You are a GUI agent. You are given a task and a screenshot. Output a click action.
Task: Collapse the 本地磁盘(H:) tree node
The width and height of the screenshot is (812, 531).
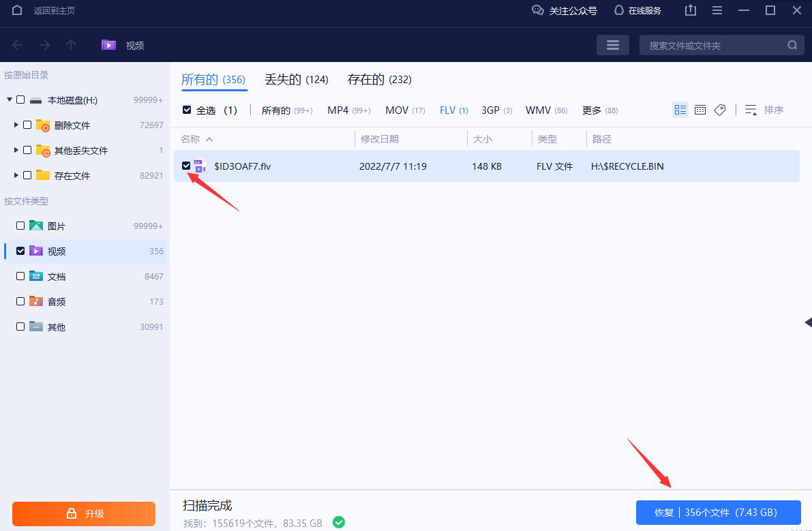click(x=9, y=99)
